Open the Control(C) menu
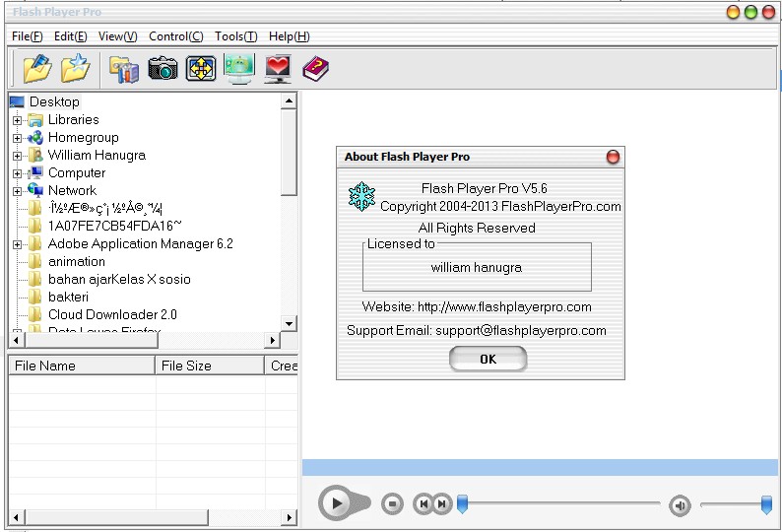Viewport: 782px width, 532px height. 176,36
